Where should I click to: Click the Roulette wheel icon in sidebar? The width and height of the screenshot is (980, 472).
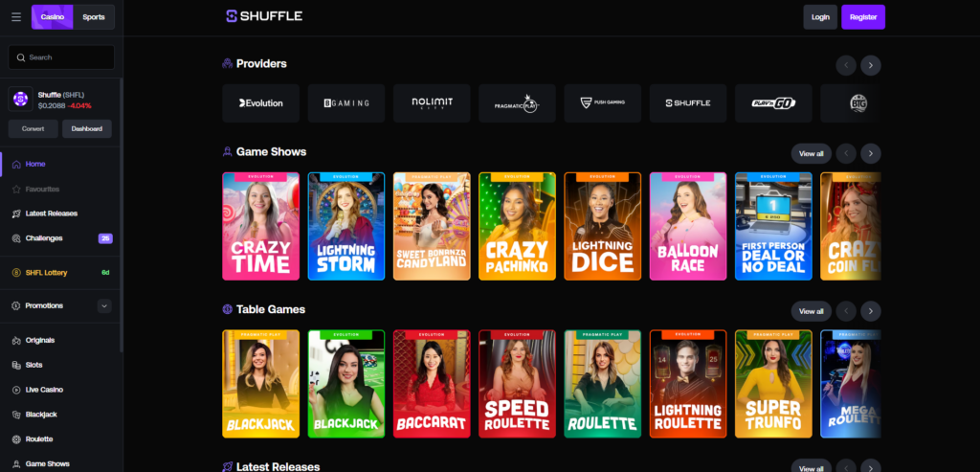pyautogui.click(x=16, y=439)
